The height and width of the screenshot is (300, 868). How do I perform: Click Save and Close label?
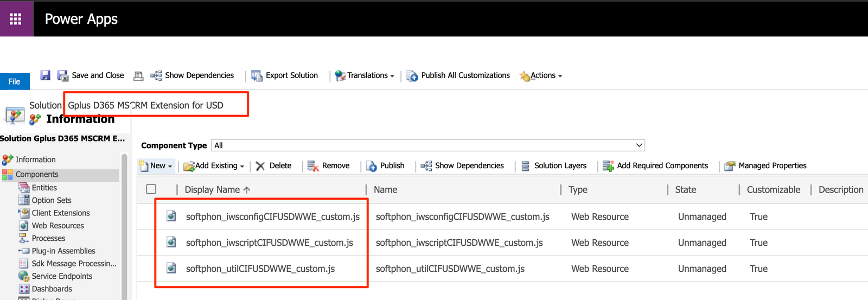(98, 75)
